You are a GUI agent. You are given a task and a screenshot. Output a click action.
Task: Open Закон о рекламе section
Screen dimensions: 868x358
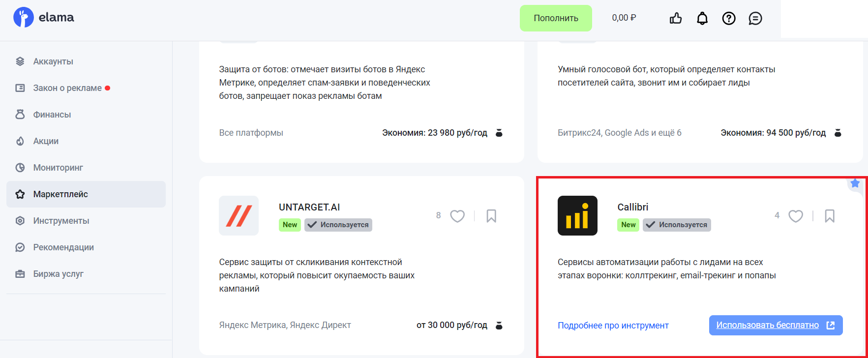pyautogui.click(x=86, y=88)
